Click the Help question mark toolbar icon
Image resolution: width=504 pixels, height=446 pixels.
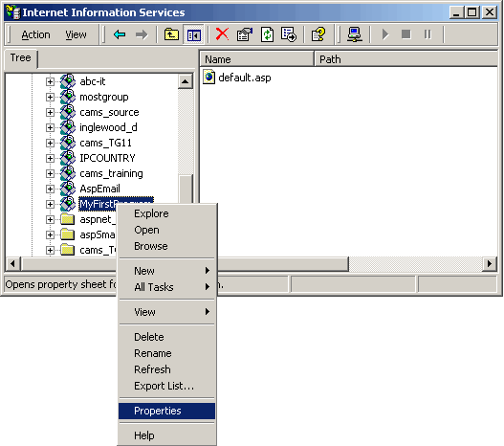[318, 34]
